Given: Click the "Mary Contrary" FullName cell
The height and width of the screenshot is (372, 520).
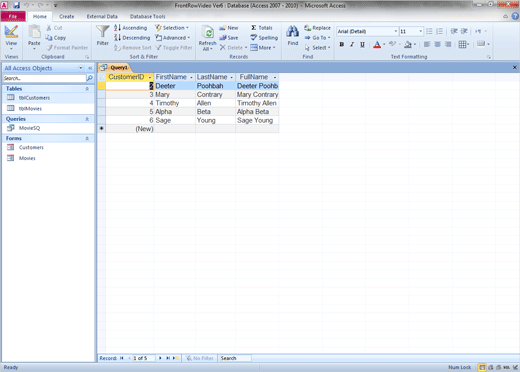Looking at the screenshot, I should (257, 95).
